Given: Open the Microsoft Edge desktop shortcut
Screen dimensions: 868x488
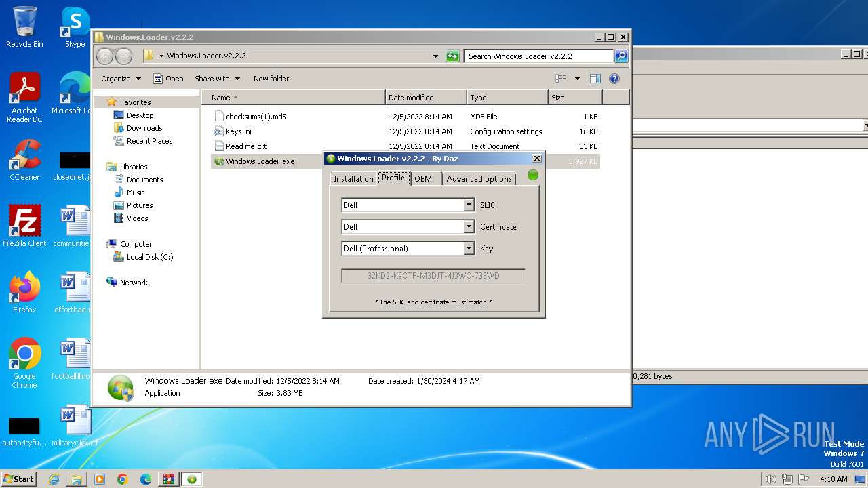Looking at the screenshot, I should coord(73,94).
